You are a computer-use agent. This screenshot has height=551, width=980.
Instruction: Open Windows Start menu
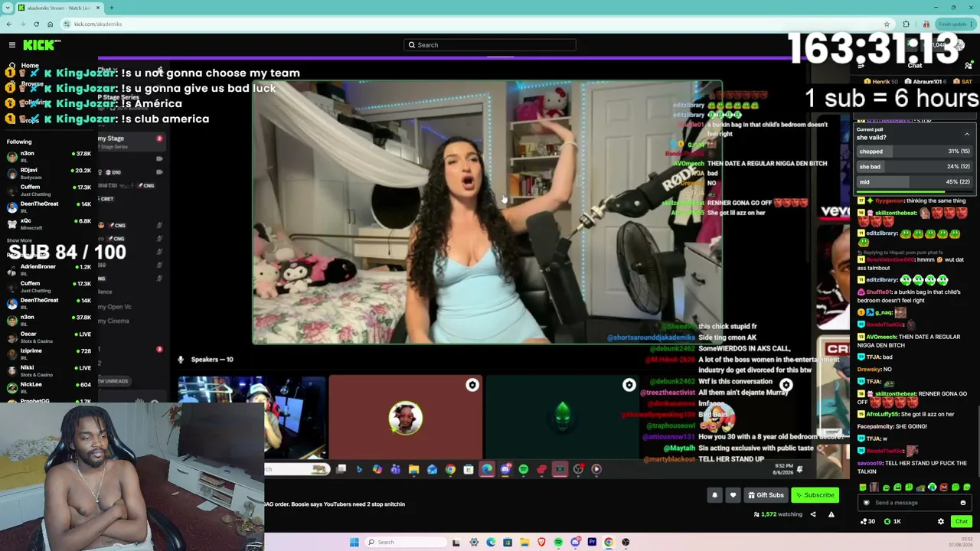coord(354,542)
